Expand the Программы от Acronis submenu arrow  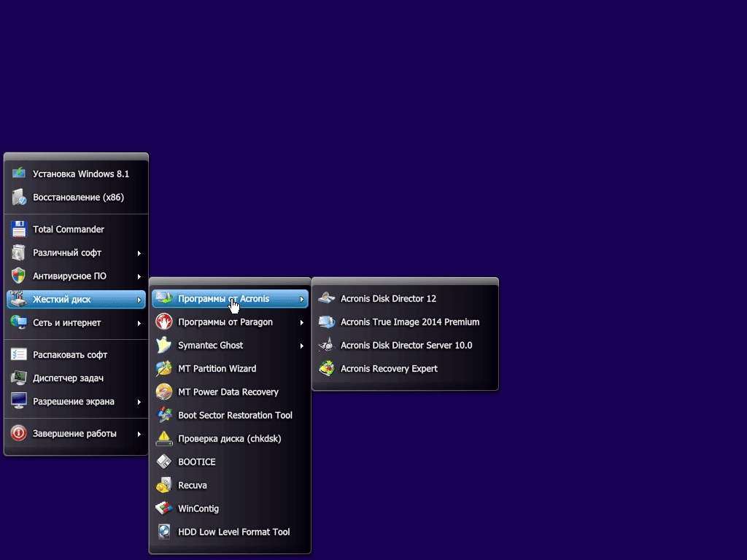[301, 299]
